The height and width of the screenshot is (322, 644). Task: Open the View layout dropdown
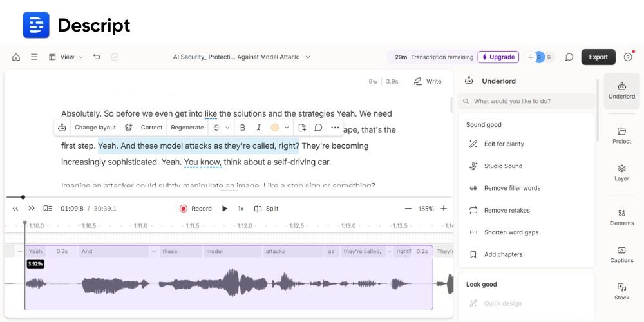[x=66, y=57]
